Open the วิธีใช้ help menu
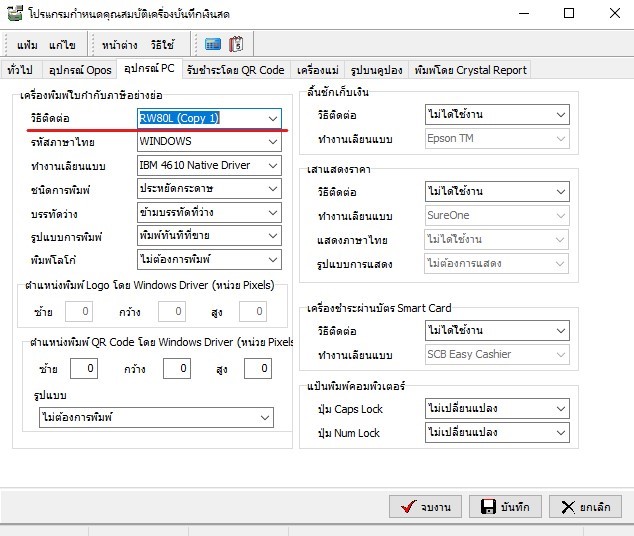The image size is (634, 536). pos(162,45)
